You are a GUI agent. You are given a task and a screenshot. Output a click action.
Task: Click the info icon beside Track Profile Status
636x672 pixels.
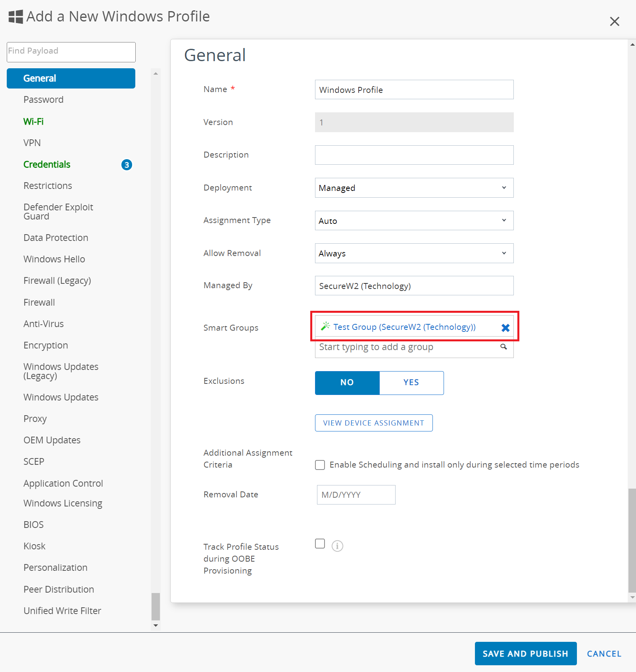[337, 546]
